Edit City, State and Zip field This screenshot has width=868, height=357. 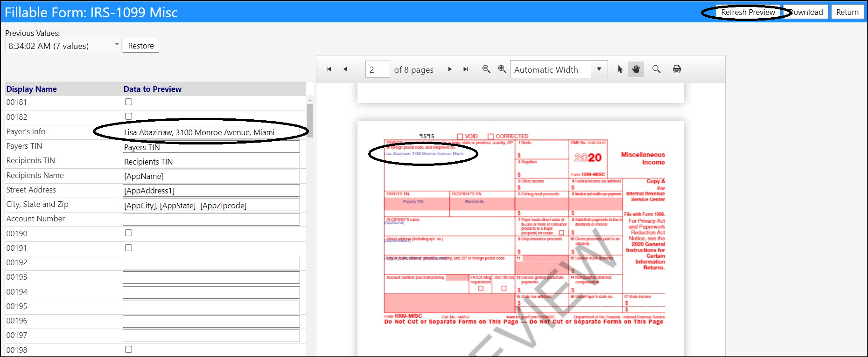pos(211,205)
